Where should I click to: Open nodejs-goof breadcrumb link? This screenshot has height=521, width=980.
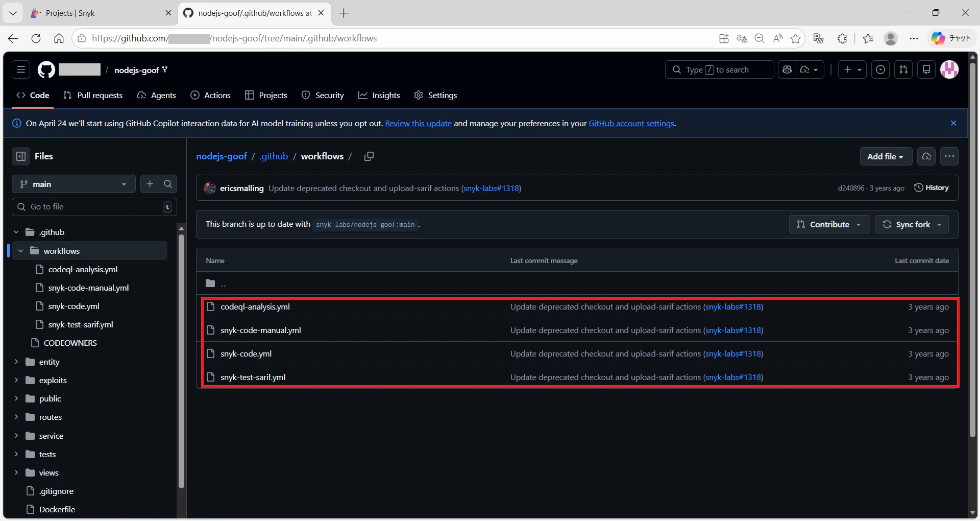tap(222, 156)
